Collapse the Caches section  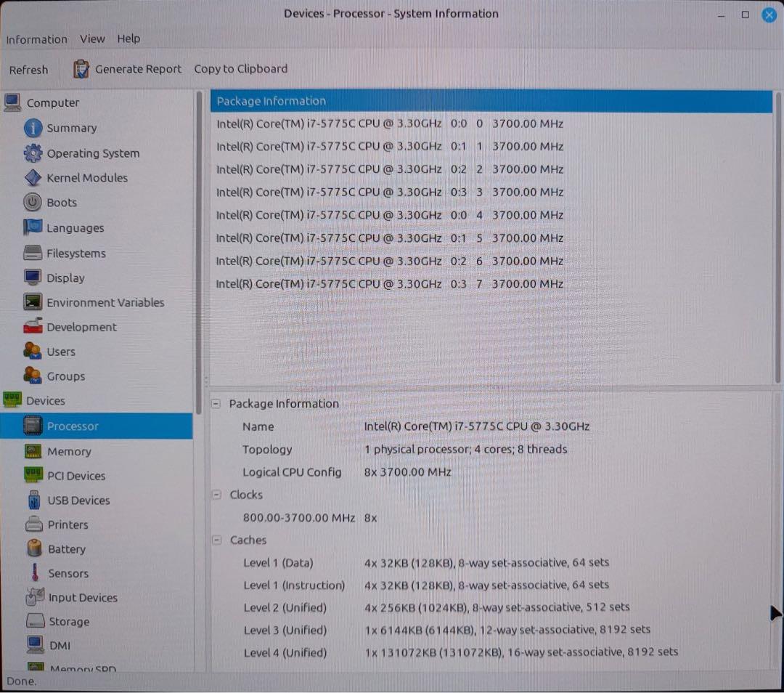(x=216, y=540)
